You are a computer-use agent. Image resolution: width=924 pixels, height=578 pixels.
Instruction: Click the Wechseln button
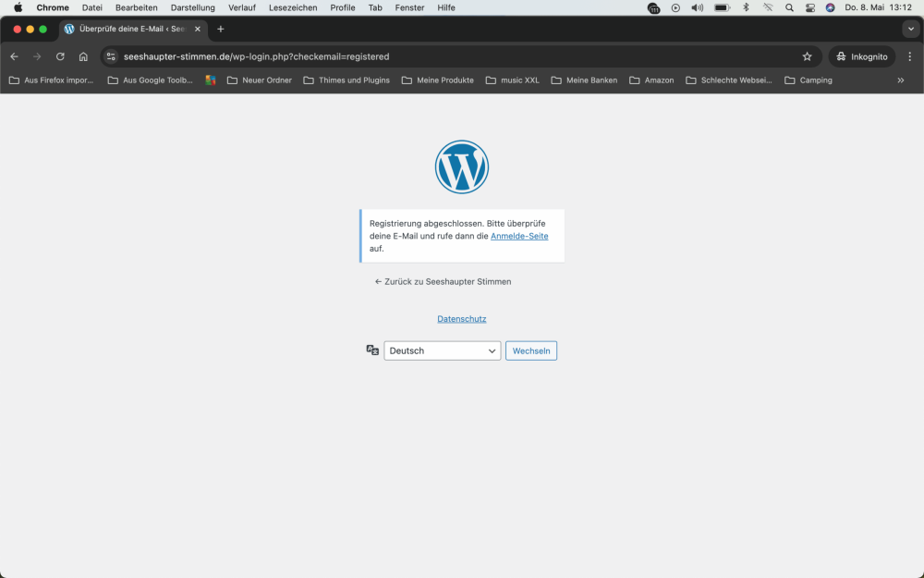pyautogui.click(x=531, y=350)
